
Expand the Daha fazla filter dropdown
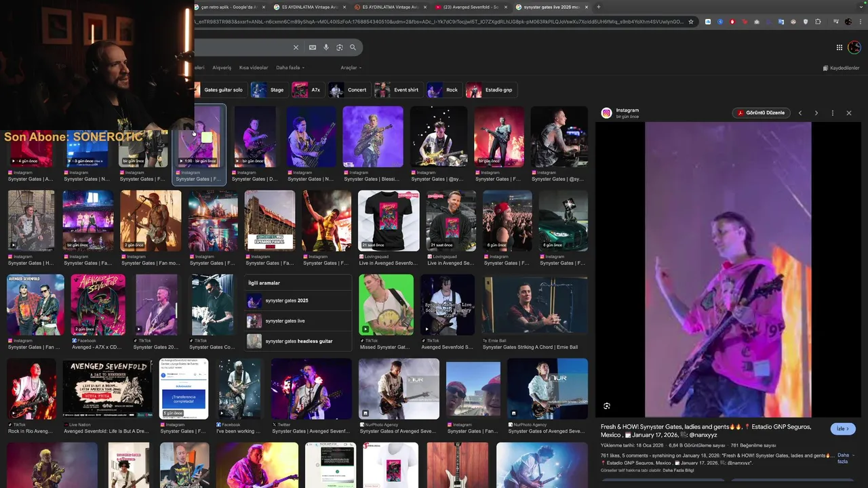[290, 68]
